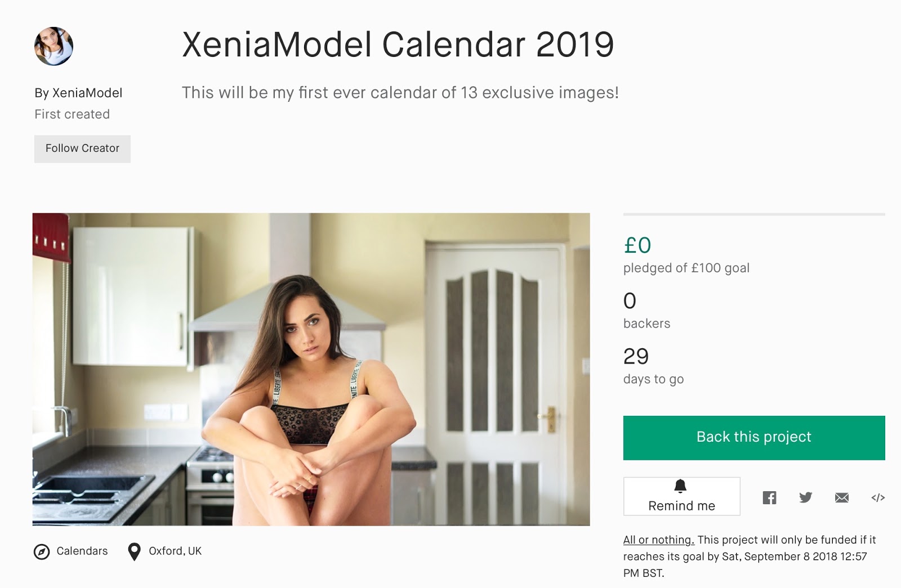This screenshot has height=588, width=901.
Task: Click the bell icon above Remind me
Action: click(680, 486)
